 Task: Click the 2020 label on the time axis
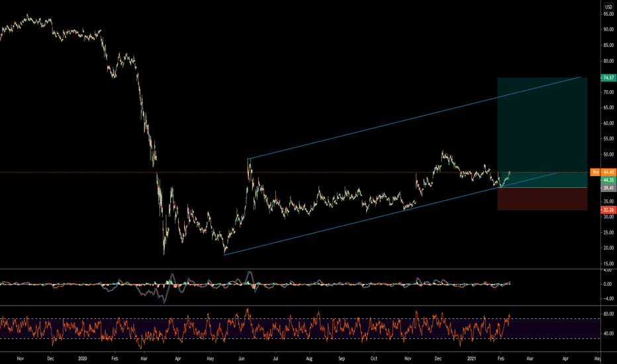click(82, 359)
